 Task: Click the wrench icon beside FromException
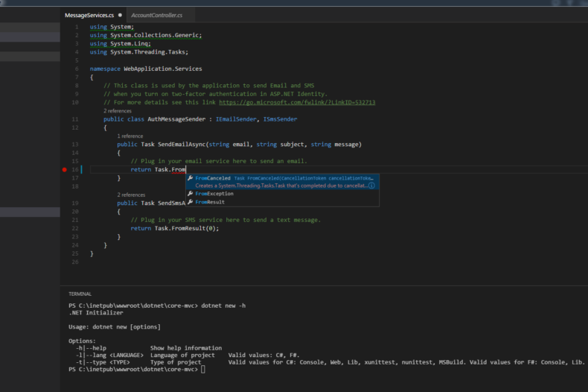(191, 194)
